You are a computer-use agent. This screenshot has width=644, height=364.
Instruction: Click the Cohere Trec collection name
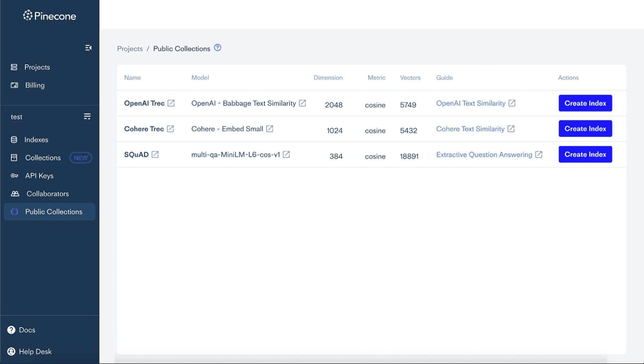144,129
